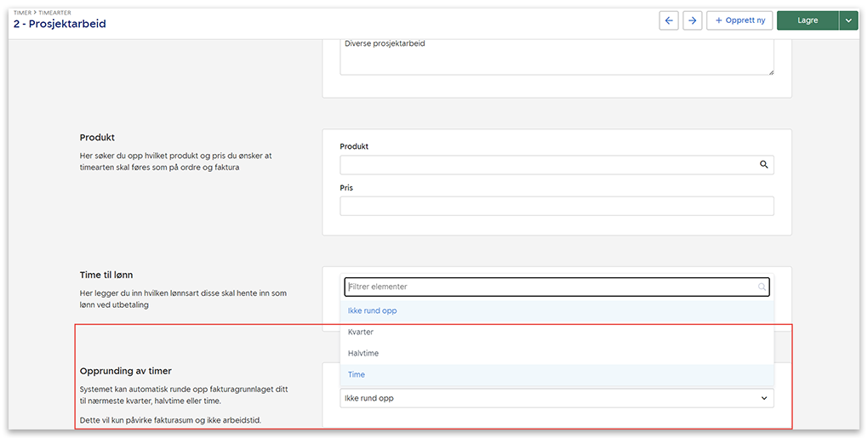Navigate to the TIMEARTER breadcrumb
The height and width of the screenshot is (438, 868).
(x=55, y=13)
